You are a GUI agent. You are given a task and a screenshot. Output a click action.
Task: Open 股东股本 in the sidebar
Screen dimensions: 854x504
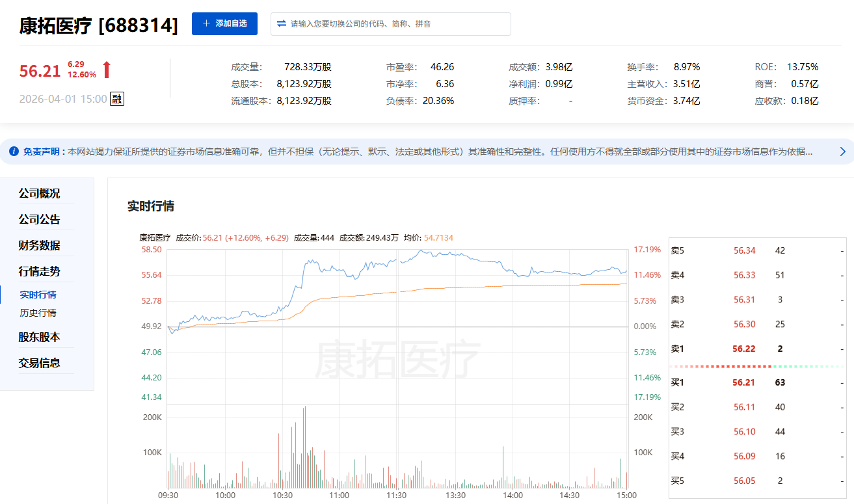click(x=39, y=337)
